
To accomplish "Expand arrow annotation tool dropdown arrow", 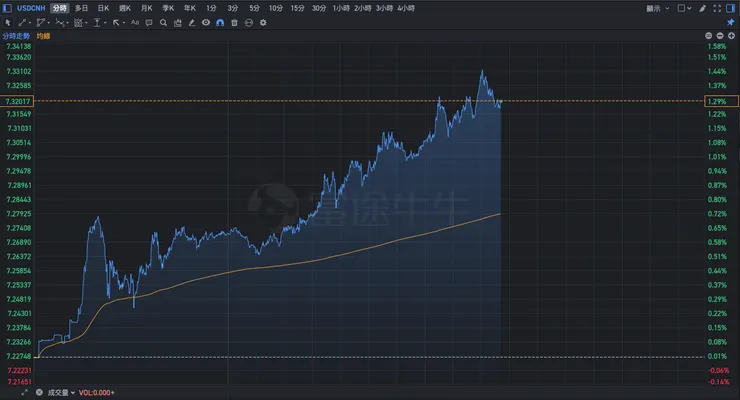I will coord(123,23).
